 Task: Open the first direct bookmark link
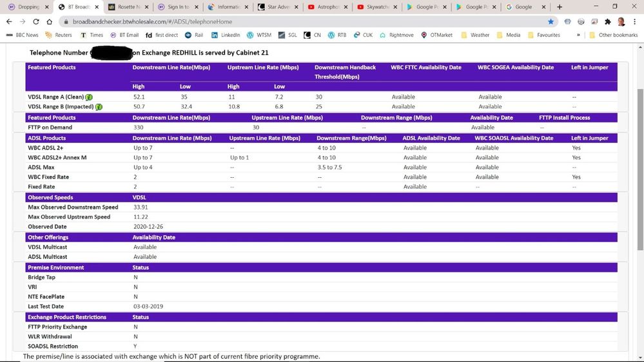[x=162, y=35]
